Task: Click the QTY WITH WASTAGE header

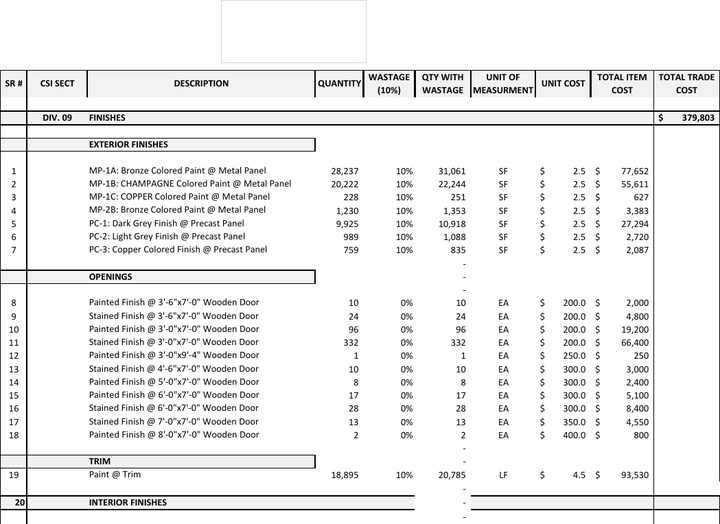Action: pyautogui.click(x=443, y=84)
